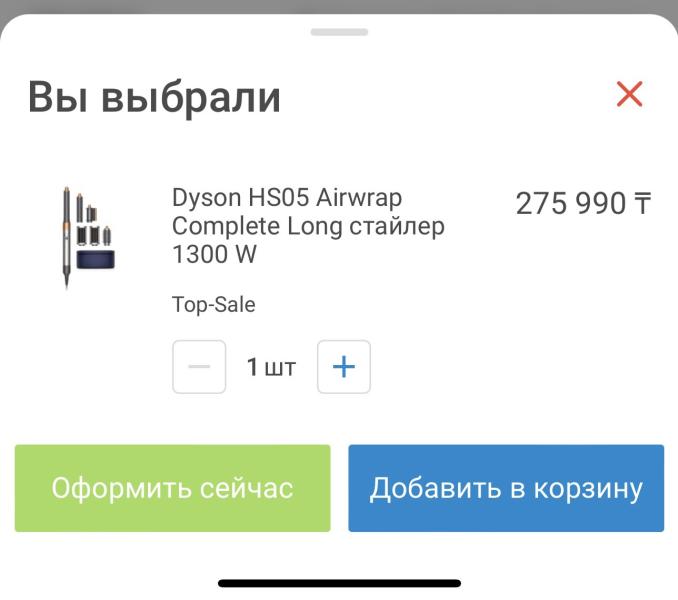Increase quantity with the plus button
The width and height of the screenshot is (678, 600).
pos(344,367)
